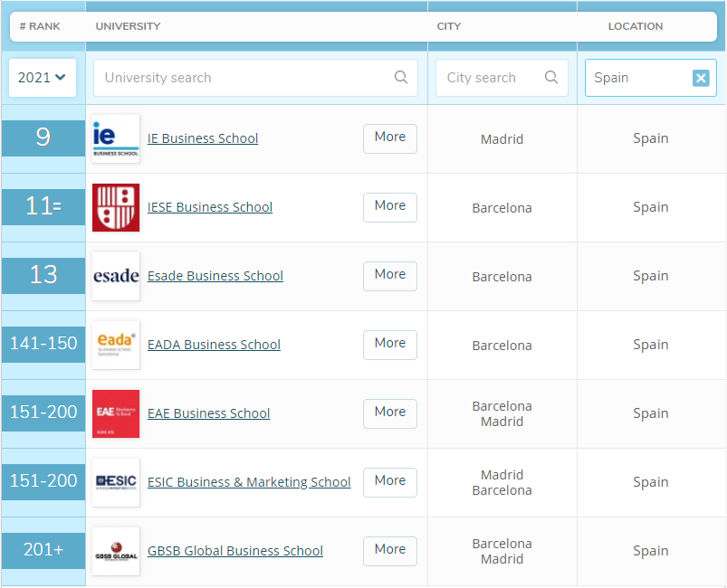Click the City search field

pos(502,78)
